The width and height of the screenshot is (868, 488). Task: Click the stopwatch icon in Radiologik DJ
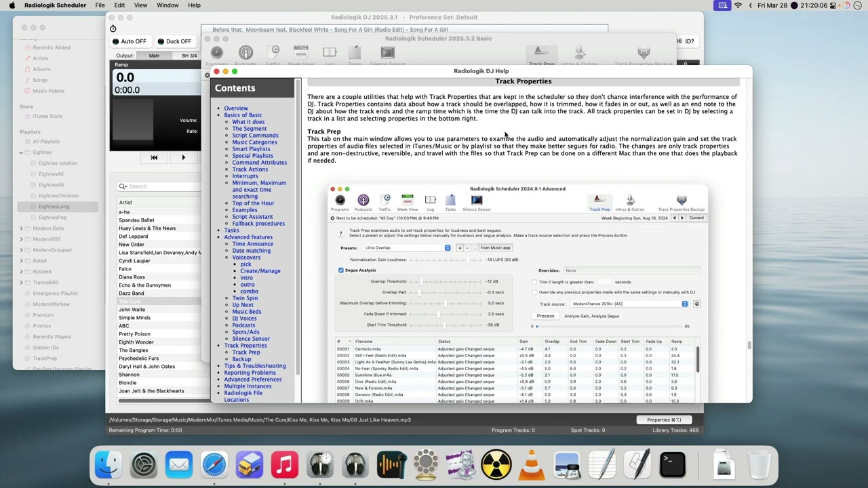113,28
